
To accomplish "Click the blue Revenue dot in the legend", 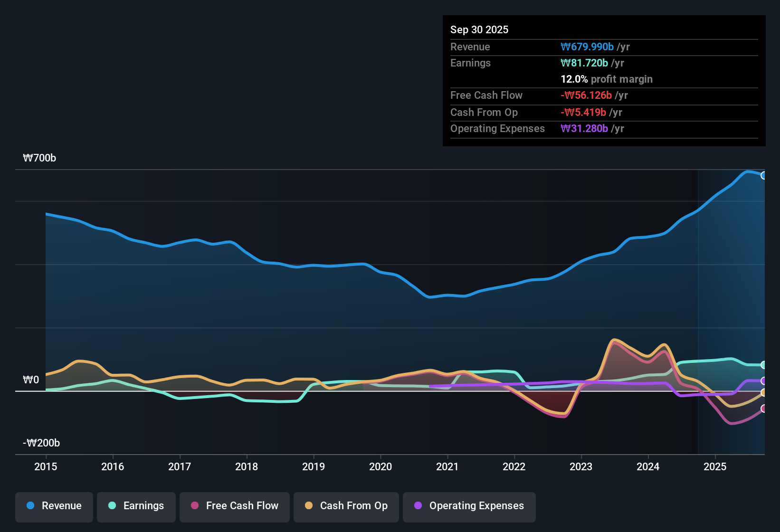I will point(30,506).
